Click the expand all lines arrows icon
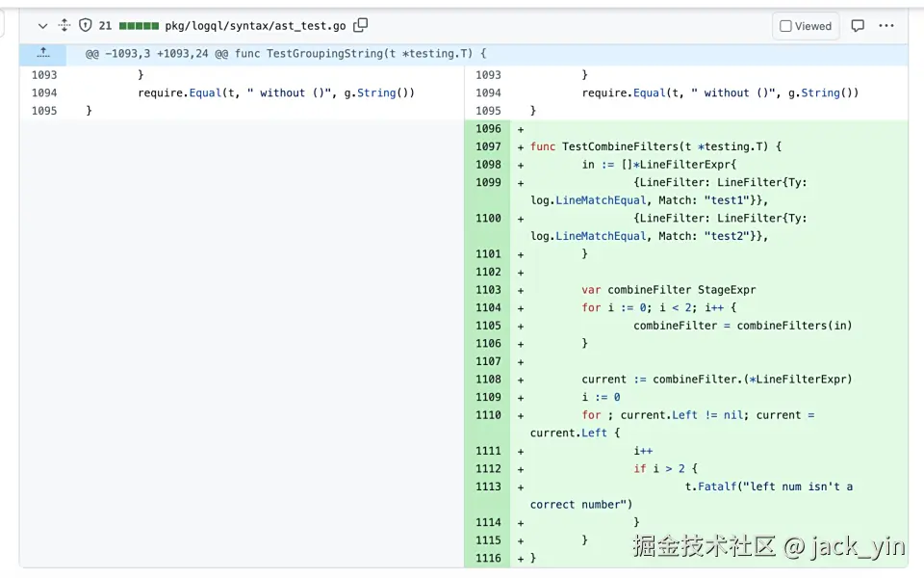 (64, 26)
